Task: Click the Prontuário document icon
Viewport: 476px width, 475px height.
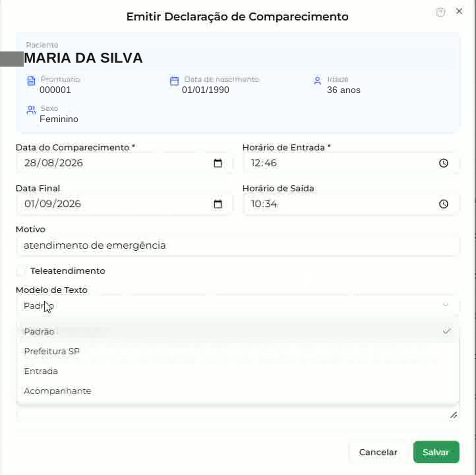Action: click(31, 81)
